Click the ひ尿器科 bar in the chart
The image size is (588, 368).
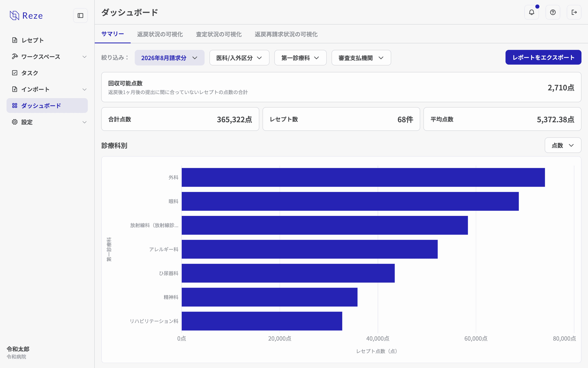click(288, 273)
